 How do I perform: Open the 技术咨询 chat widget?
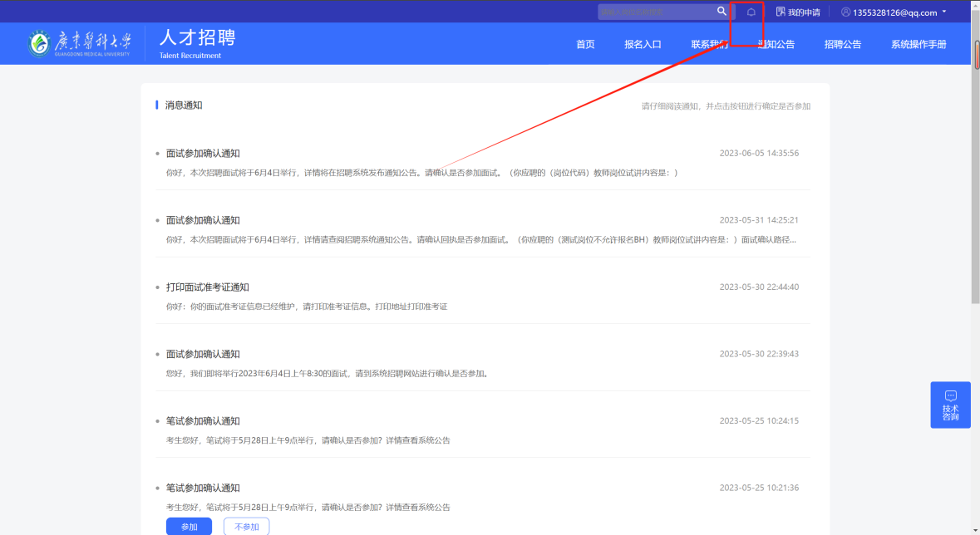(x=950, y=405)
